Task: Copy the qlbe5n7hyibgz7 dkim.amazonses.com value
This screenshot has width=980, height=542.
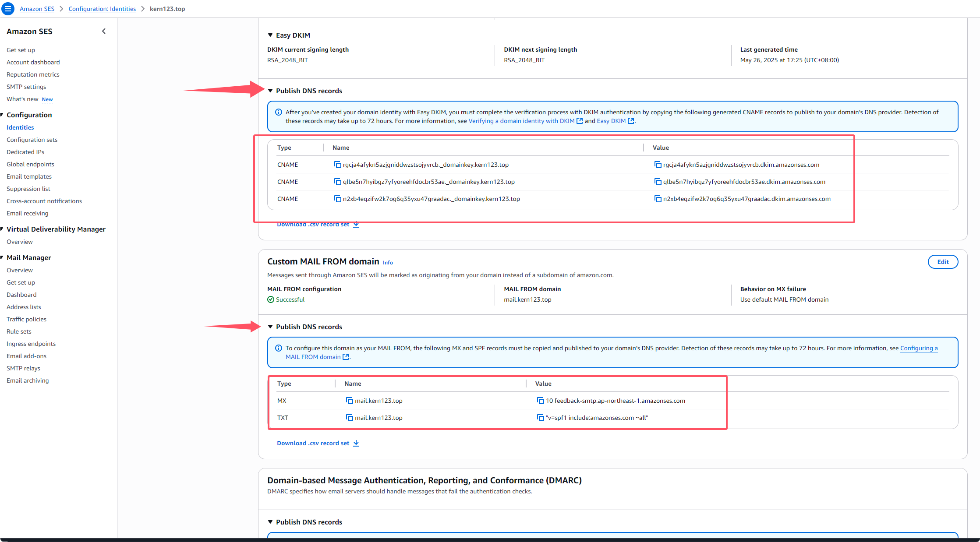Action: pyautogui.click(x=658, y=182)
